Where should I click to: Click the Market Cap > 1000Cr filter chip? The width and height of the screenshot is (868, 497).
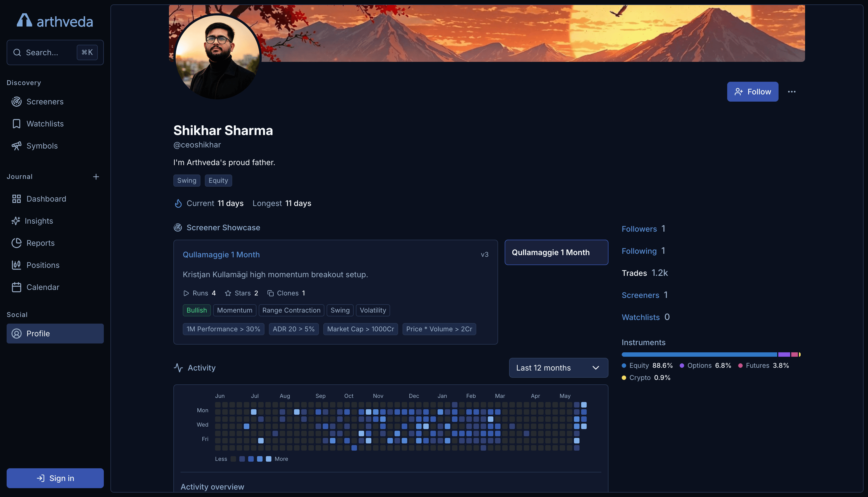point(361,329)
